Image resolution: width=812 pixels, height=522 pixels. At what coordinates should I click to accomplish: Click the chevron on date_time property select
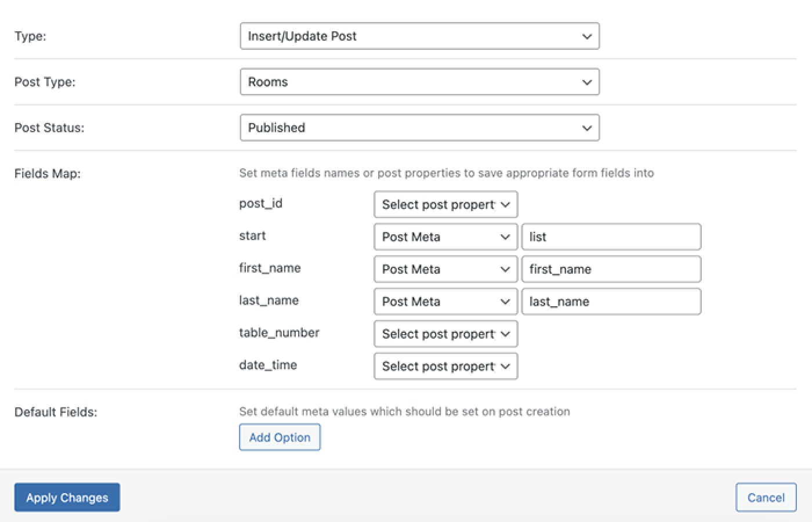point(505,367)
